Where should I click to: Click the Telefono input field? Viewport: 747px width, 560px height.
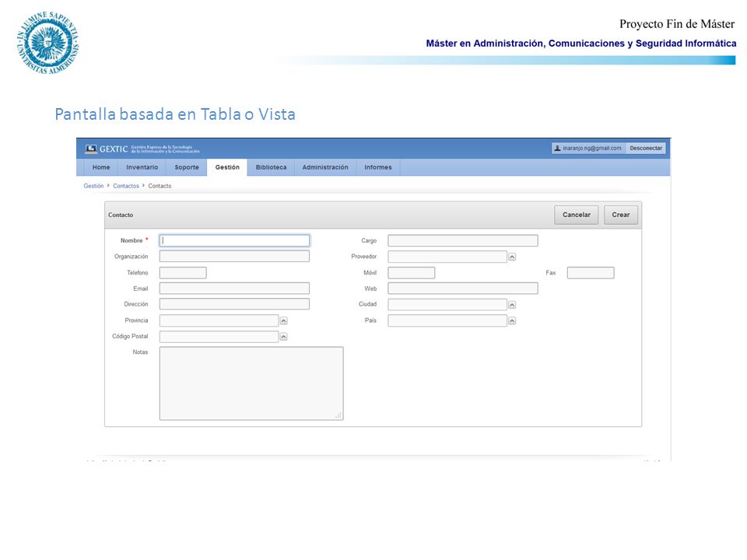pos(183,273)
